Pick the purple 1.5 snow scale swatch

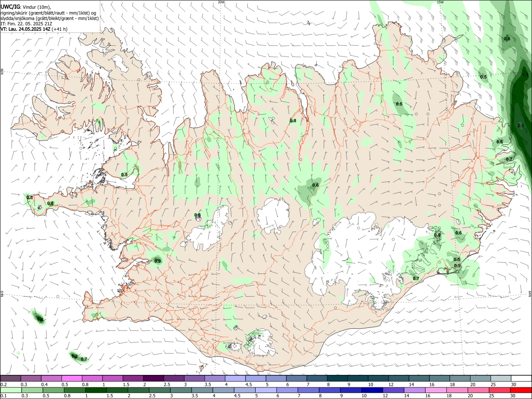pyautogui.click(x=133, y=378)
